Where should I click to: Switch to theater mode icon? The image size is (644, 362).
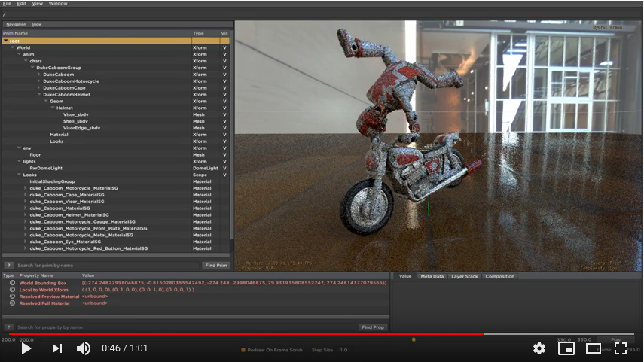click(x=593, y=348)
